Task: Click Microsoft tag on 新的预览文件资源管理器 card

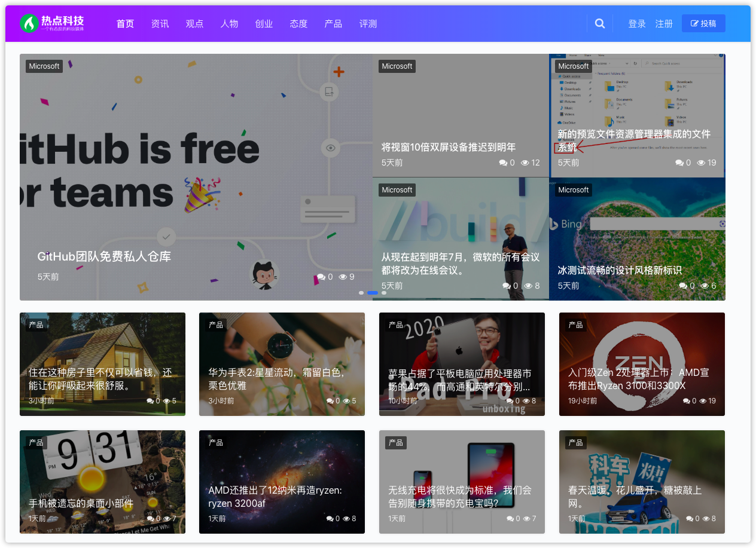Action: click(x=574, y=66)
